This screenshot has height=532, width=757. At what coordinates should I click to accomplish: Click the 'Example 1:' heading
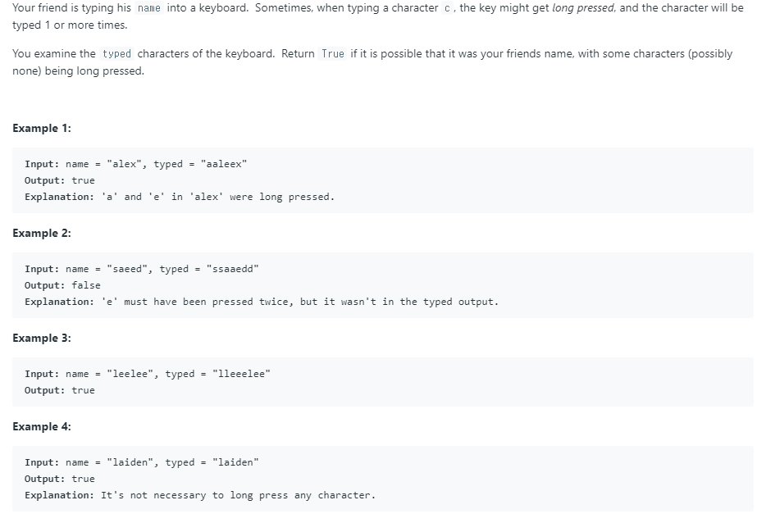(42, 129)
